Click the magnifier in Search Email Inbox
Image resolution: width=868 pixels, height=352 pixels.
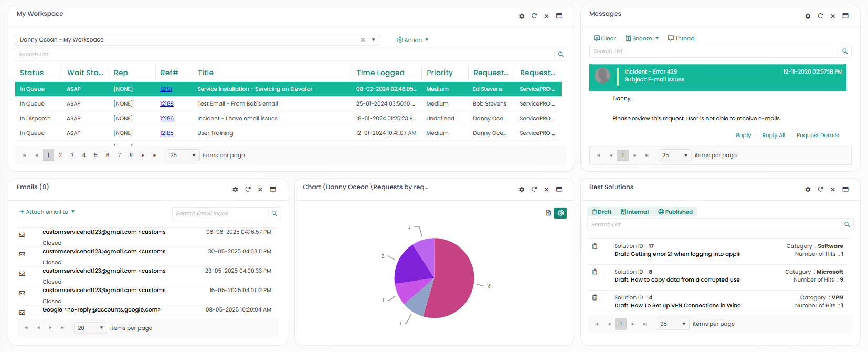[x=274, y=214]
